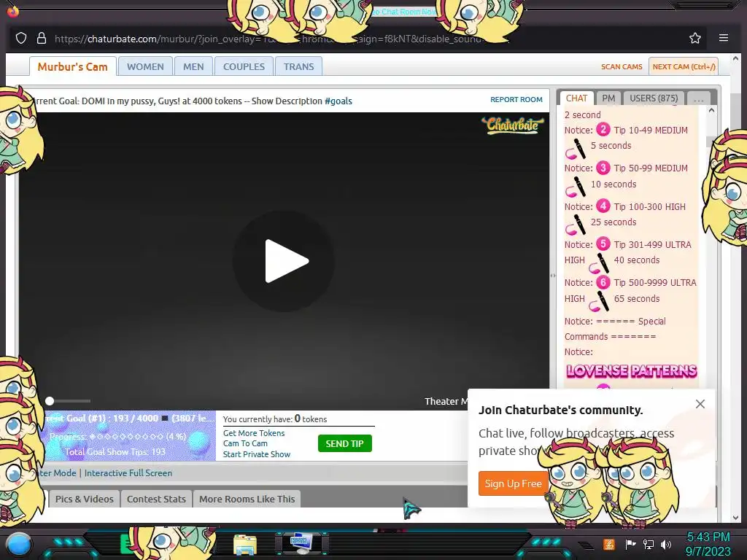Click the site security padlock icon
747x560 pixels.
[x=42, y=38]
